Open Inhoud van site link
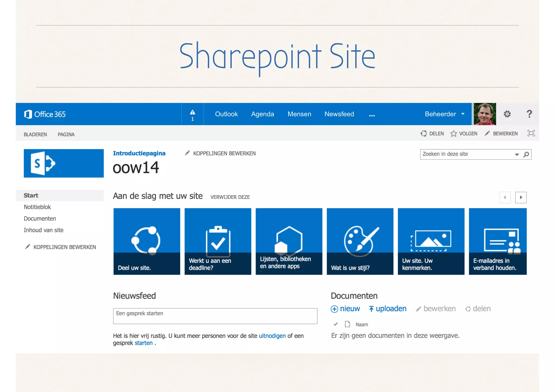This screenshot has height=392, width=555. coord(44,230)
